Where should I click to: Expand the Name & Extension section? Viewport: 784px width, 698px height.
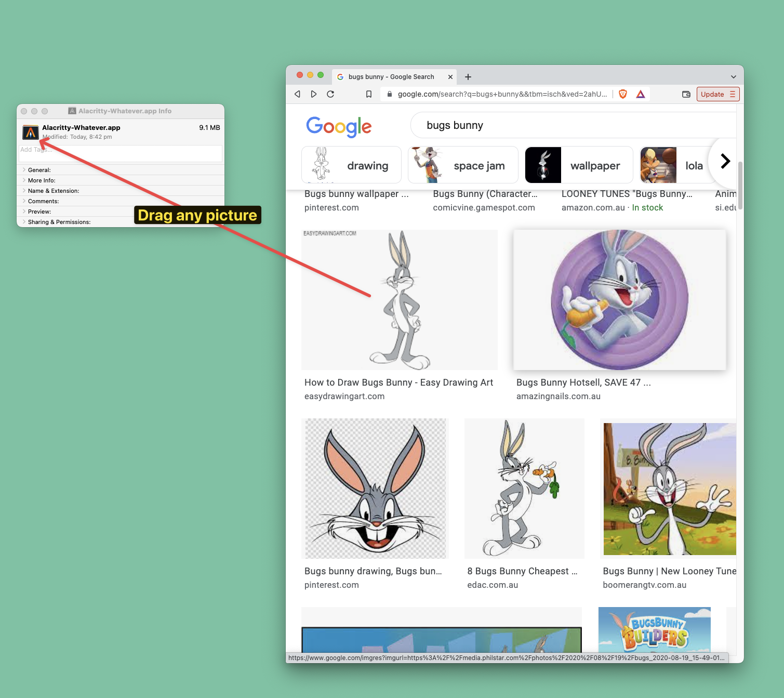point(24,191)
